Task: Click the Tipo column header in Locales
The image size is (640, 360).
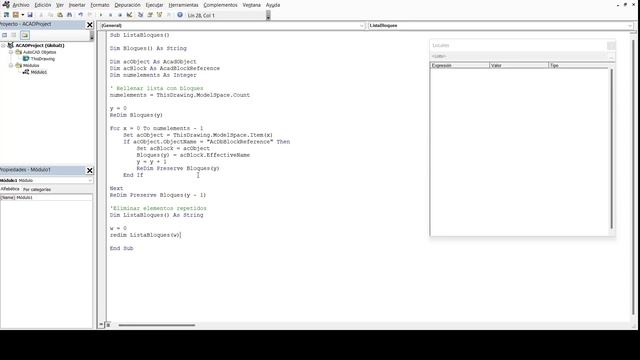Action: click(579, 65)
